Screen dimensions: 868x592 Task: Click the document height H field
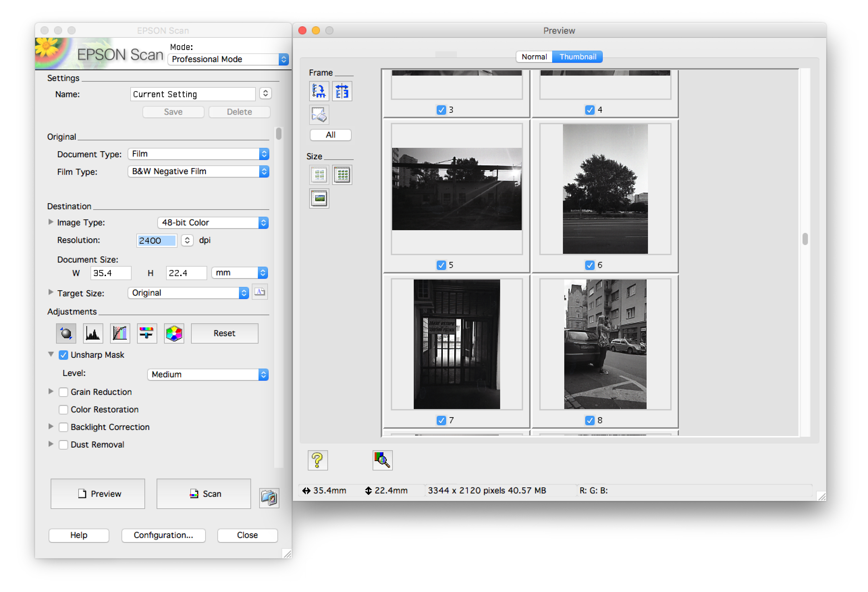coord(186,273)
